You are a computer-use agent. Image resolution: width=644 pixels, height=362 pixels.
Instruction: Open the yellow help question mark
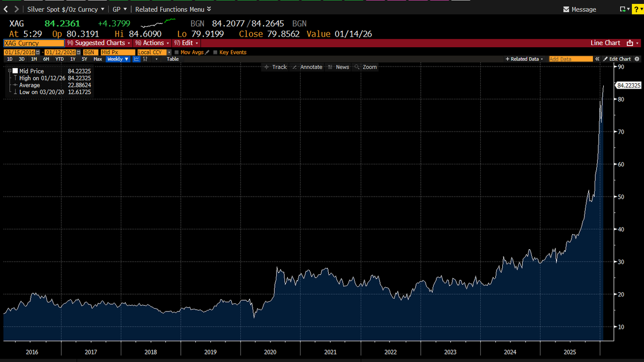click(637, 9)
